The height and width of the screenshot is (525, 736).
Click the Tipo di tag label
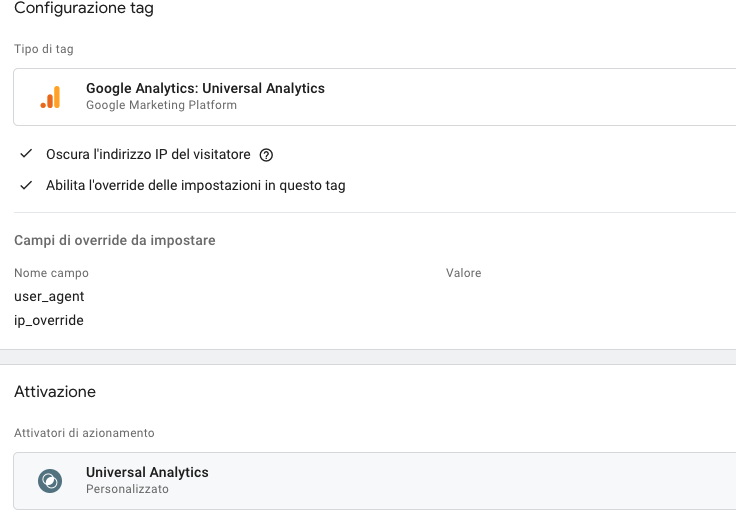(44, 49)
